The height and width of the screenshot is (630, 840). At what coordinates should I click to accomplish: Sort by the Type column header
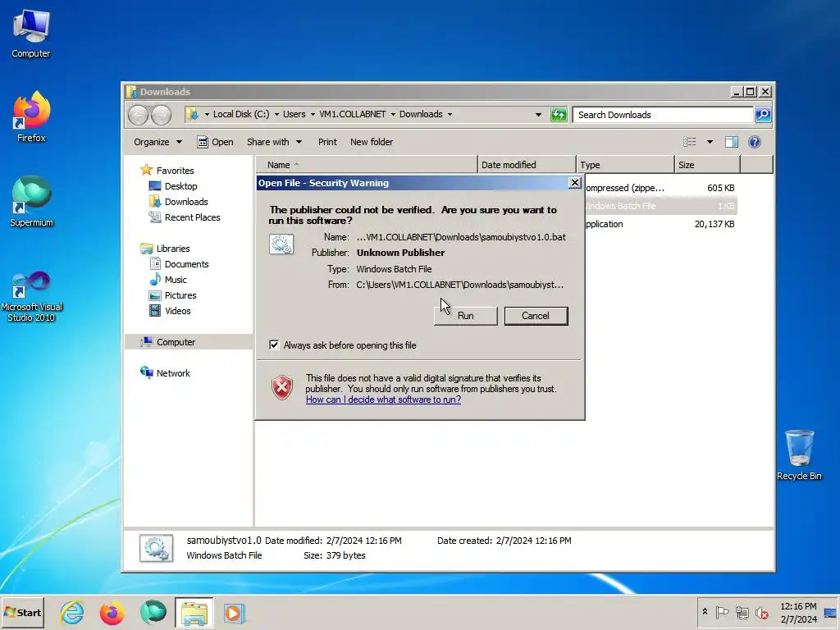(x=625, y=165)
